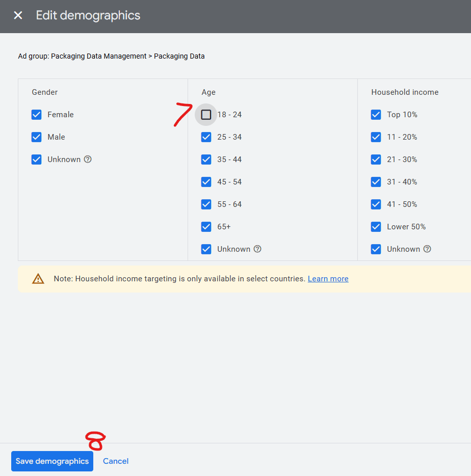
Task: Click the Edit demographics title
Action: [88, 15]
